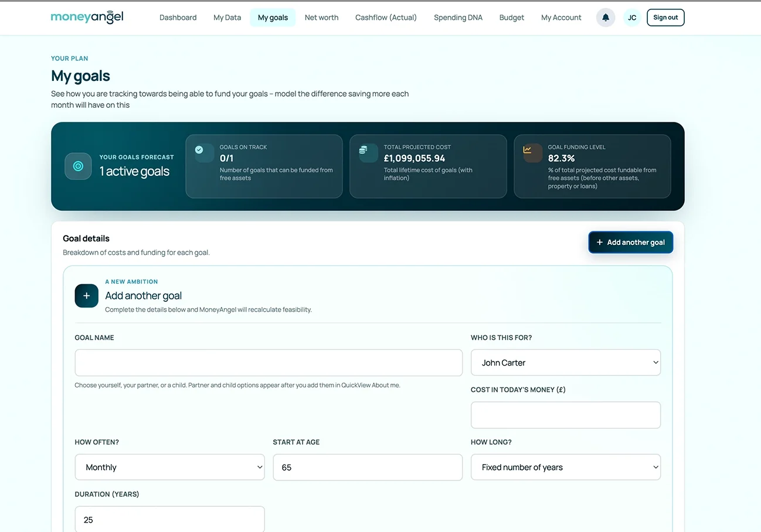Open the Who Is This For dropdown
This screenshot has height=532, width=761.
tap(566, 363)
